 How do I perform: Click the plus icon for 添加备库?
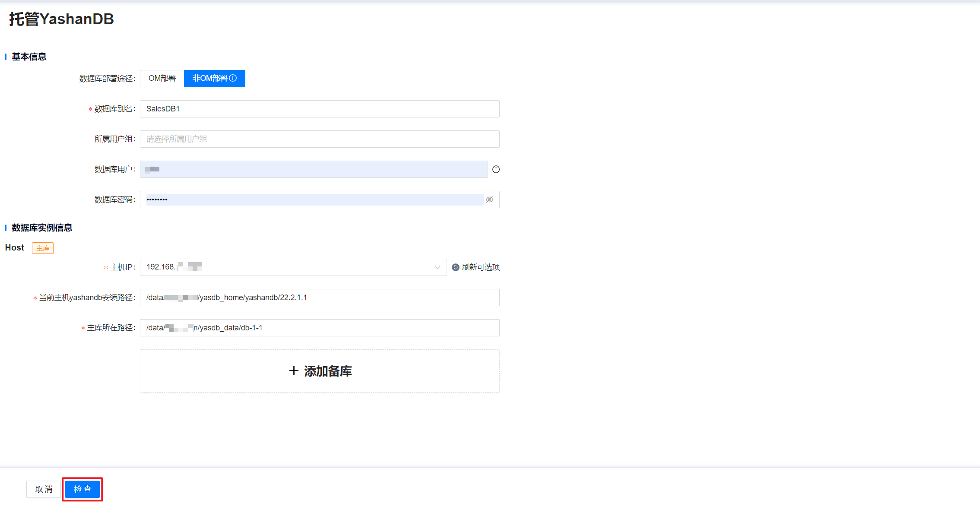(x=294, y=371)
